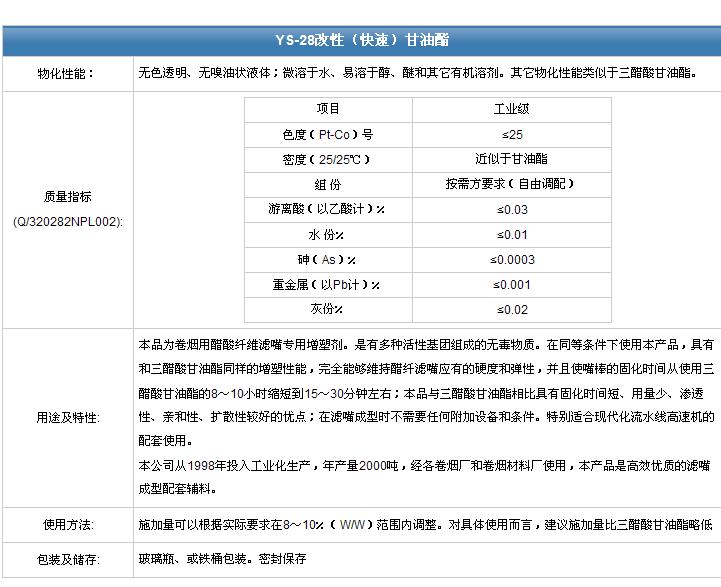The height and width of the screenshot is (587, 721).
Task: Select the 游离酸（以乙酸计）% cell
Action: click(328, 209)
